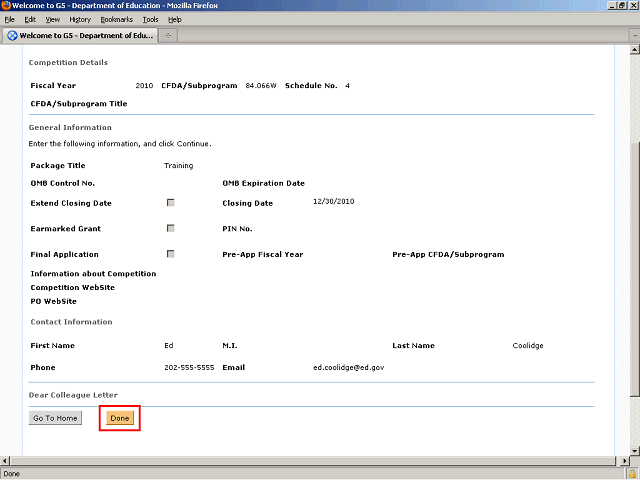Click the Dear Colleague Letter heading
The height and width of the screenshot is (480, 640).
[73, 395]
